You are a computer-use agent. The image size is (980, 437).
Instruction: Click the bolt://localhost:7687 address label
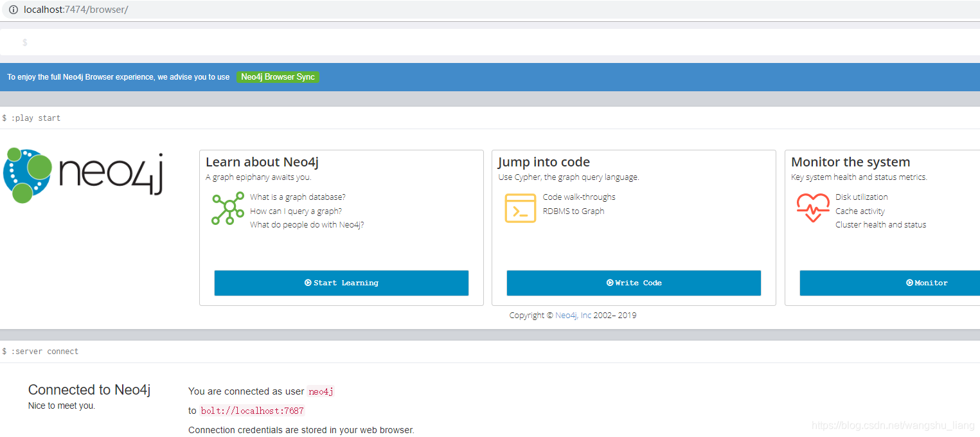point(252,411)
